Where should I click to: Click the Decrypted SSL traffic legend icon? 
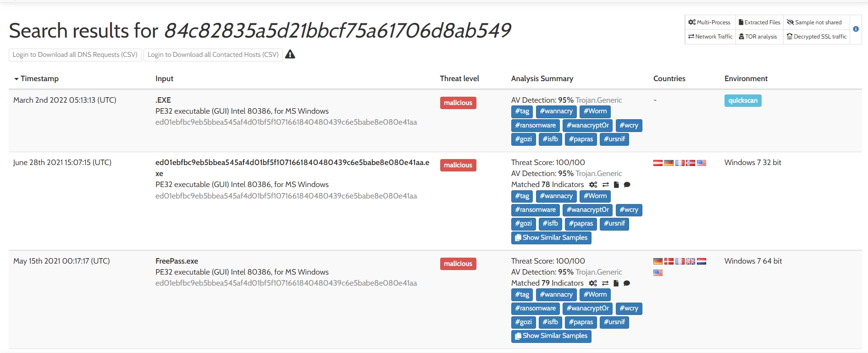pos(790,37)
